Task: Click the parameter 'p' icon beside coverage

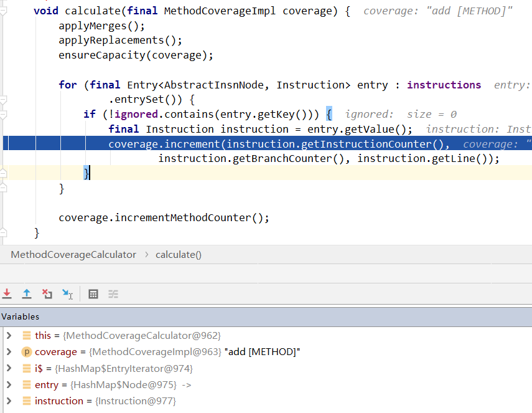Action: click(x=26, y=352)
